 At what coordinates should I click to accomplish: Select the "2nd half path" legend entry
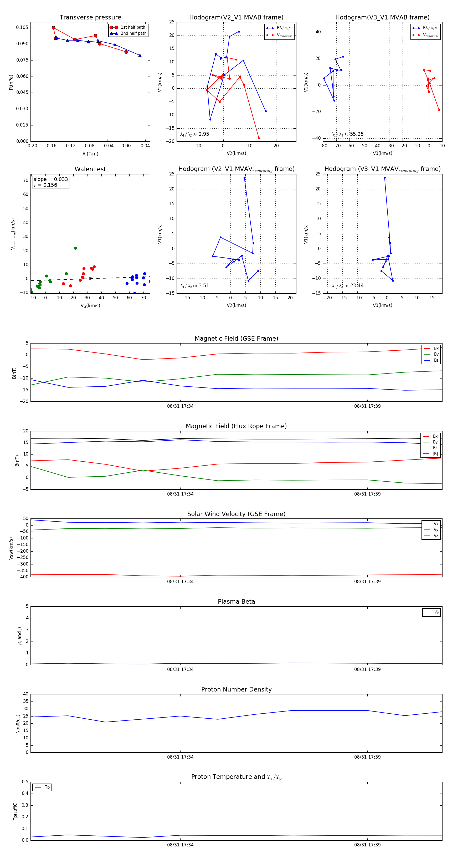click(128, 33)
